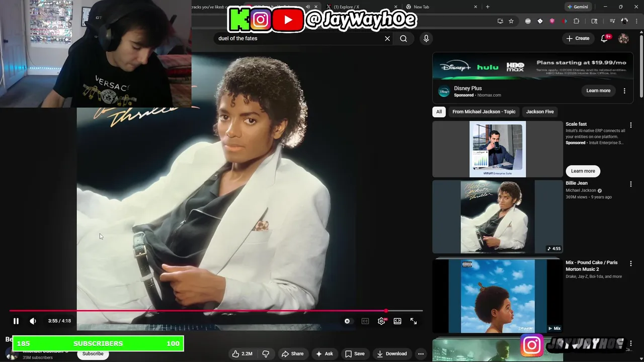This screenshot has width=644, height=362.
Task: Open the YouTube account avatar menu
Action: pyautogui.click(x=623, y=38)
